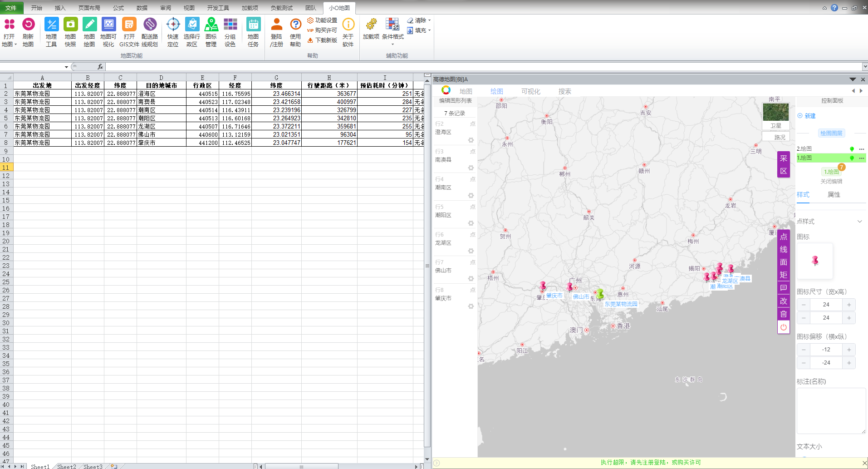Select the 南澳县 row in shape list
This screenshot has height=469, width=868.
point(455,160)
